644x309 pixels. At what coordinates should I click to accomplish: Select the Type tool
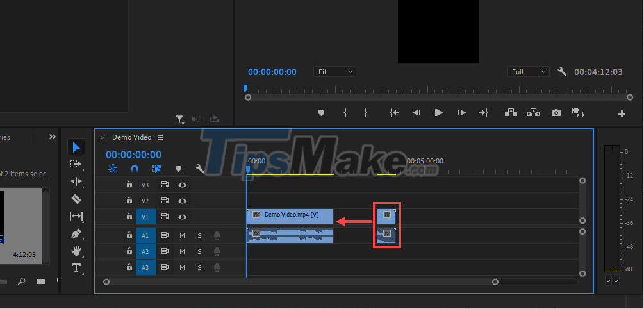(76, 268)
